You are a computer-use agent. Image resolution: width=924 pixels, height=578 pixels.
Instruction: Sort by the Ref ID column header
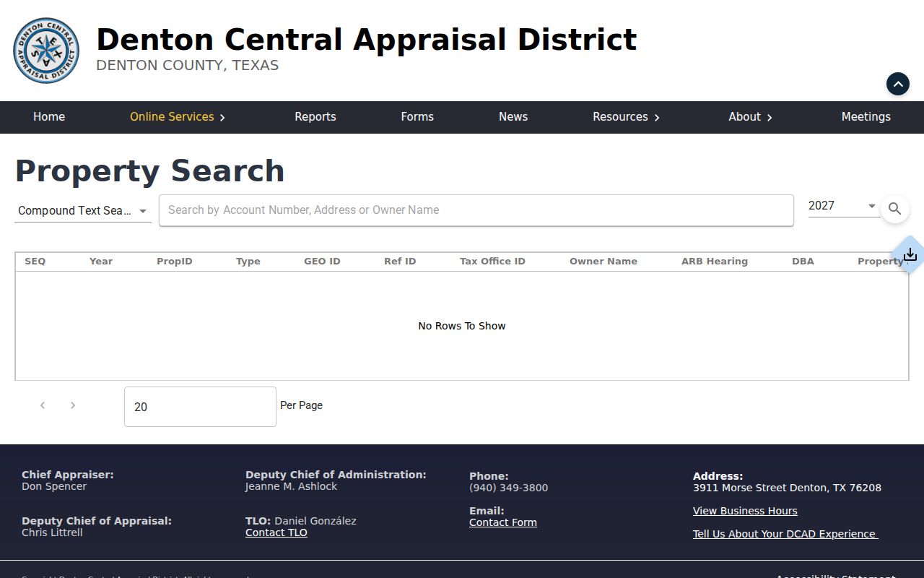point(400,262)
